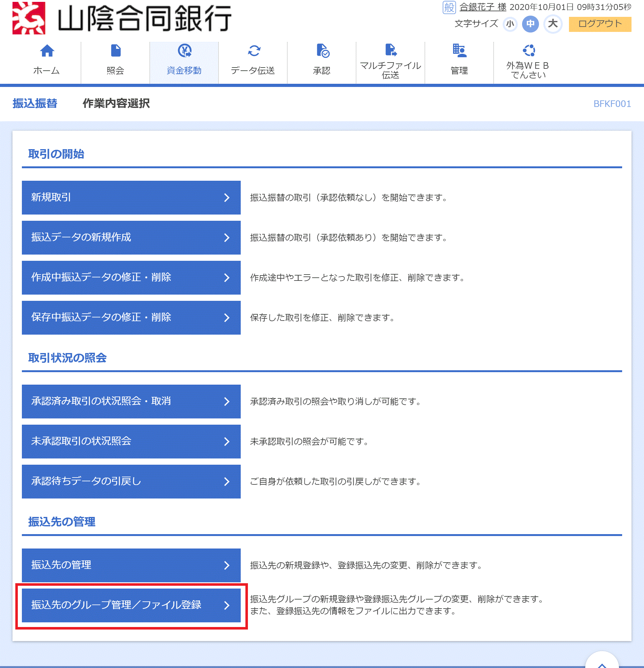Open the マルチファイル伝送 menu label
Viewport: 644px width, 668px height.
[390, 70]
